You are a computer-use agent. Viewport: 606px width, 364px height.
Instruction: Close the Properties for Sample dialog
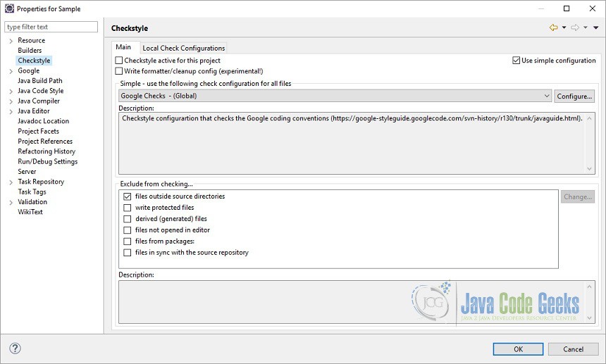tap(593, 8)
